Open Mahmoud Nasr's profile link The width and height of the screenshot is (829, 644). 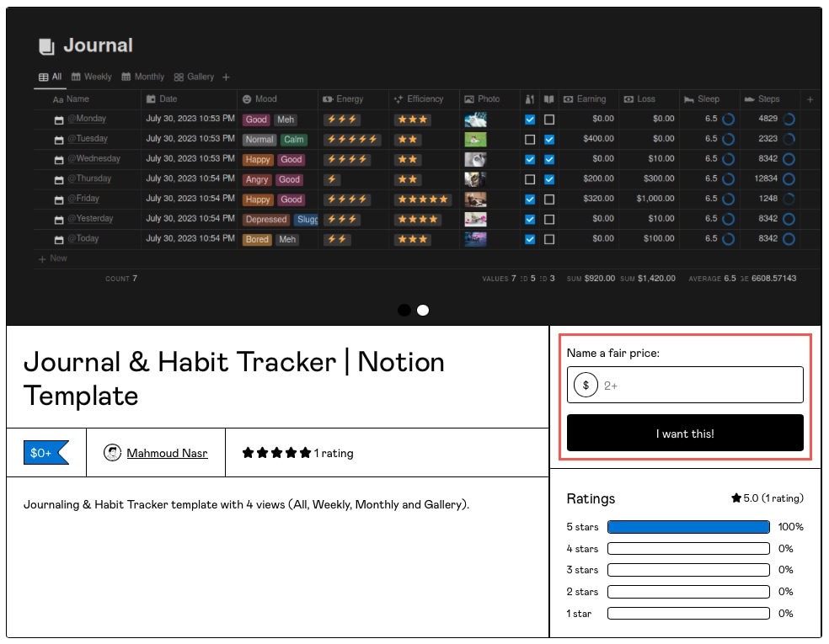pos(167,453)
